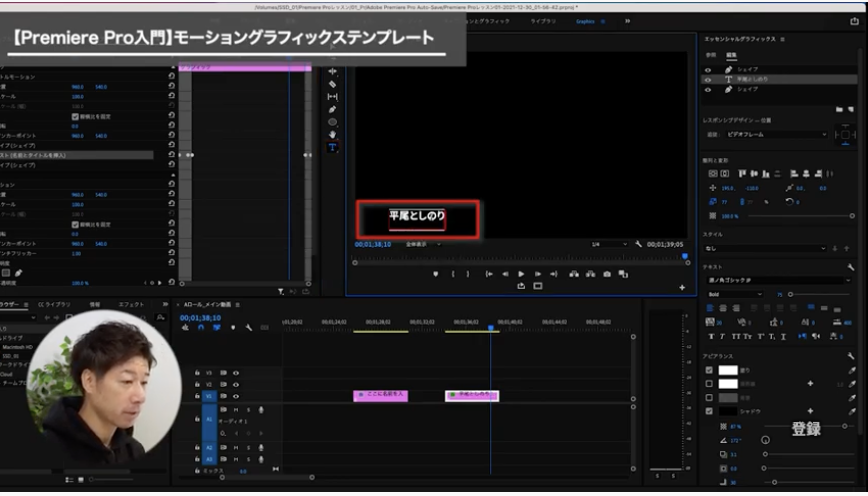Select the Ellipse shape tool
This screenshot has height=496, width=868.
tap(332, 122)
